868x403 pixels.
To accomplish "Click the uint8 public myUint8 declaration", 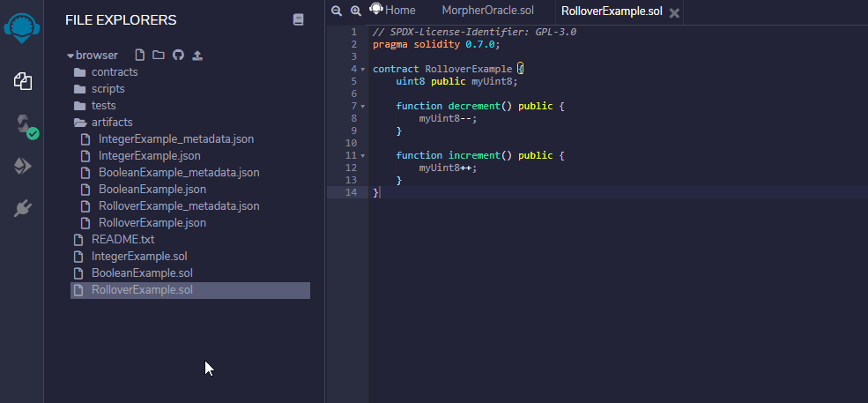I will pos(456,81).
